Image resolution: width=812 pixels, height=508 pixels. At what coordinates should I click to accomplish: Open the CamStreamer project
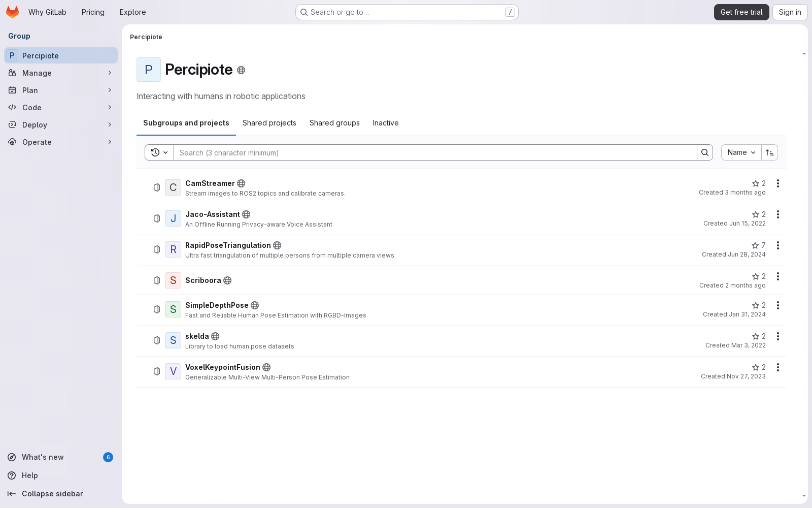click(x=210, y=183)
